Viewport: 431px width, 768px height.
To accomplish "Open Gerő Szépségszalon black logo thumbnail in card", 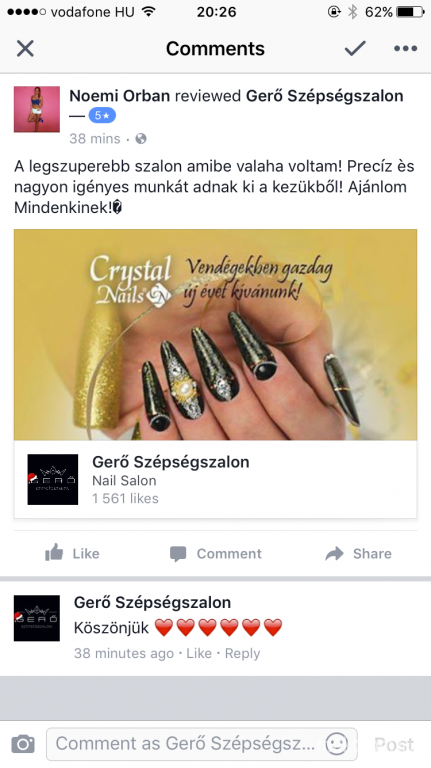I will coord(53,480).
